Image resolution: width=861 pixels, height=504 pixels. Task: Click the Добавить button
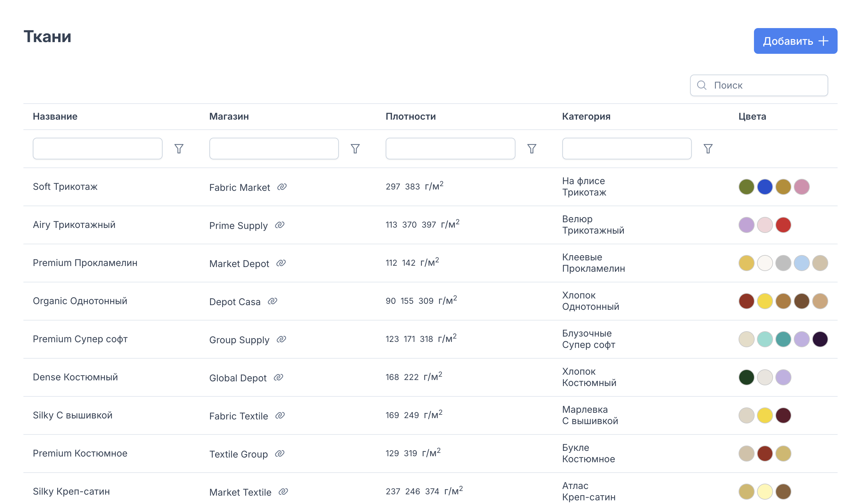click(795, 41)
